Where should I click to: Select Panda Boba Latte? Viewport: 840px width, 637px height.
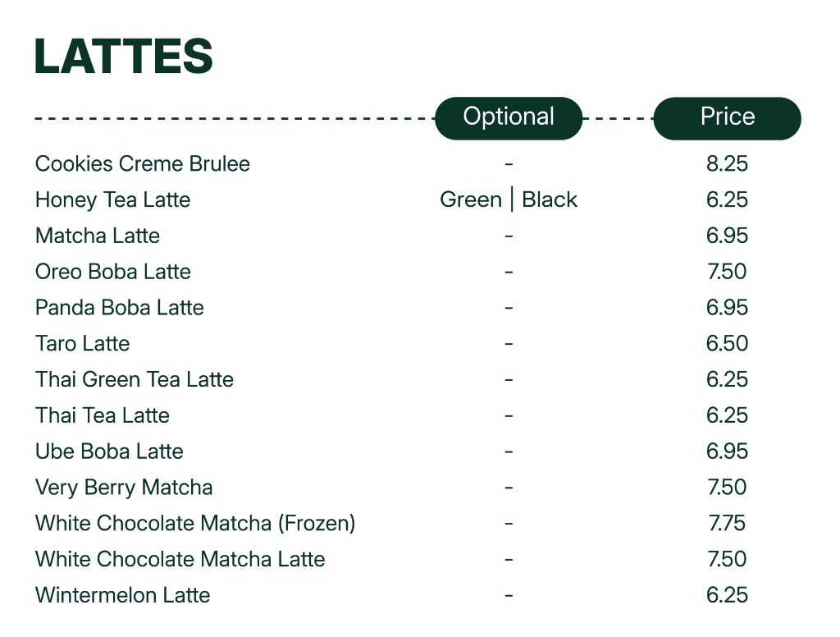pos(120,307)
